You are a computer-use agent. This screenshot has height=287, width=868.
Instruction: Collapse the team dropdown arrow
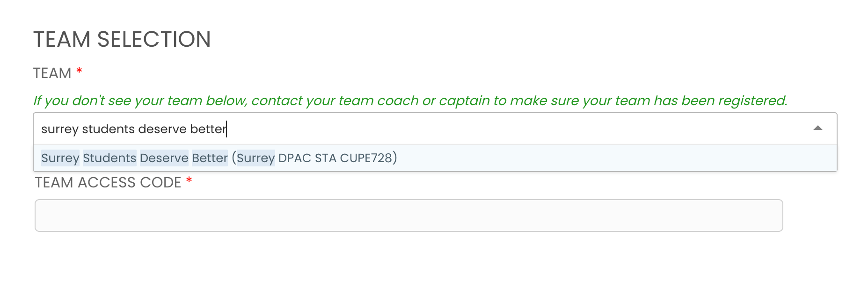(x=817, y=128)
